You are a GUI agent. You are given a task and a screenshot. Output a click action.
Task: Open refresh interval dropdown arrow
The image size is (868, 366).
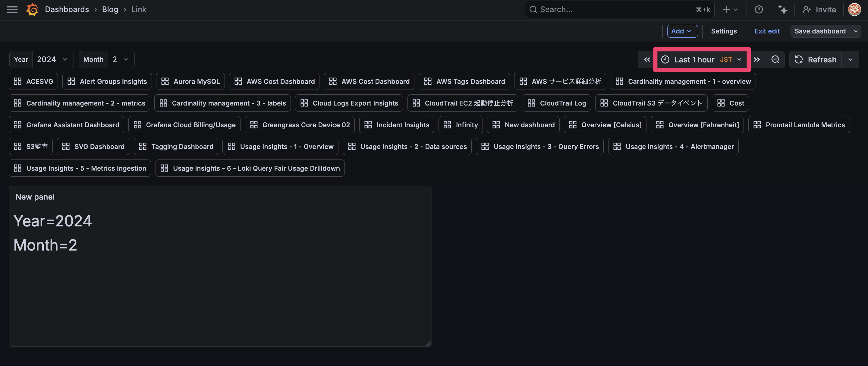pyautogui.click(x=850, y=60)
